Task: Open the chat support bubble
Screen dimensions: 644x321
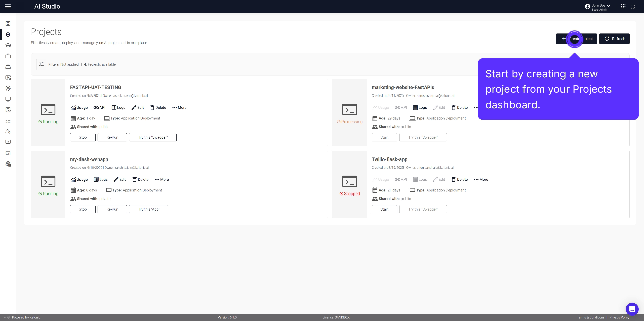Action: pyautogui.click(x=632, y=309)
